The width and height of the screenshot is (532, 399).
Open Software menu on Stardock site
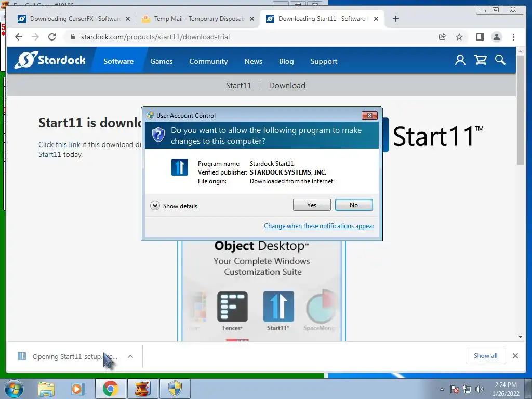tap(118, 61)
